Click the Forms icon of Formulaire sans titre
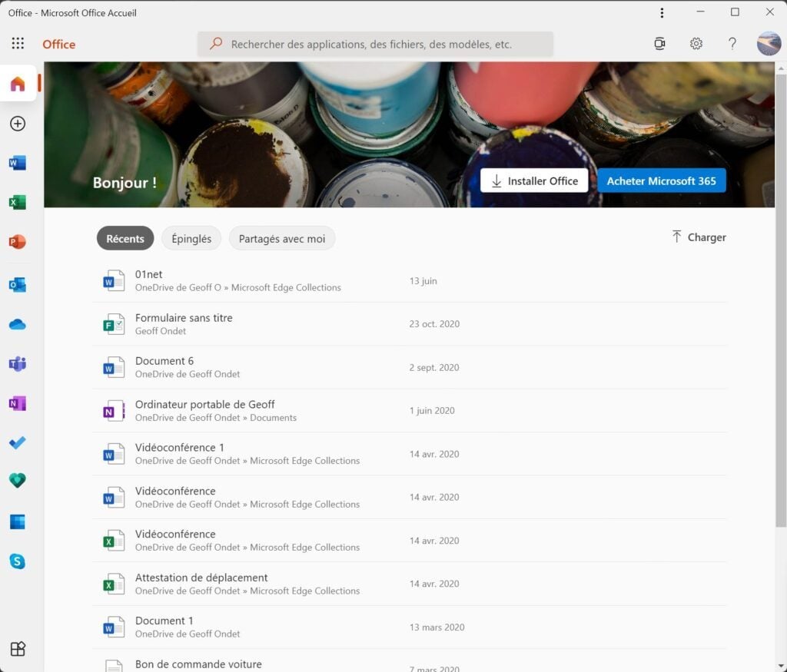Image resolution: width=787 pixels, height=672 pixels. click(114, 324)
